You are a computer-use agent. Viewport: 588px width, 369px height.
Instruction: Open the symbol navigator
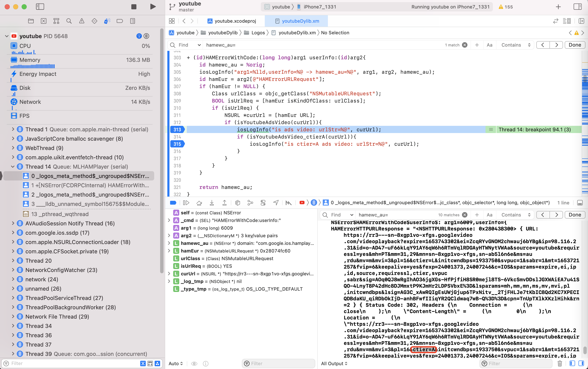[56, 21]
